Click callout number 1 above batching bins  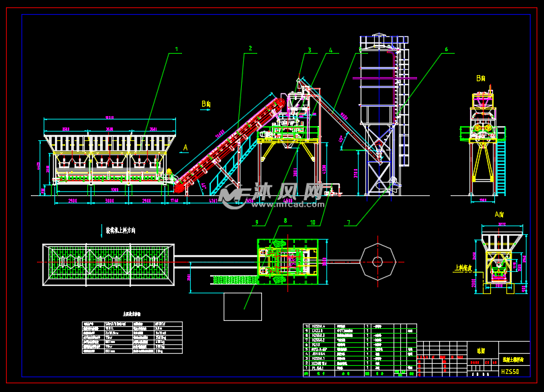click(177, 49)
